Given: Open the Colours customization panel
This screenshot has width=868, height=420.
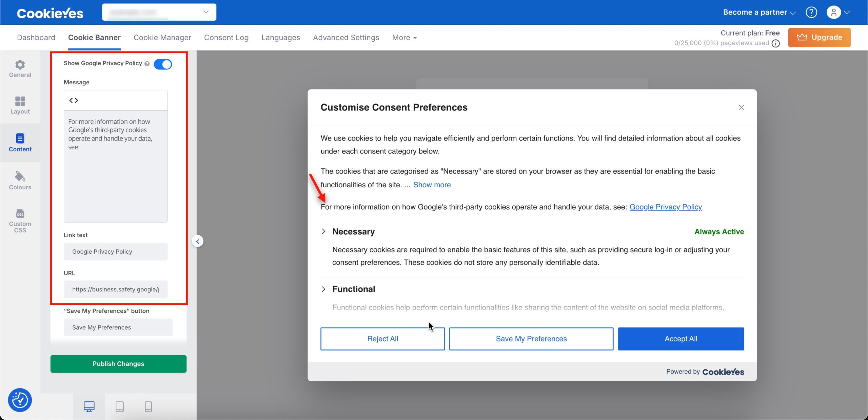Looking at the screenshot, I should coord(20,181).
